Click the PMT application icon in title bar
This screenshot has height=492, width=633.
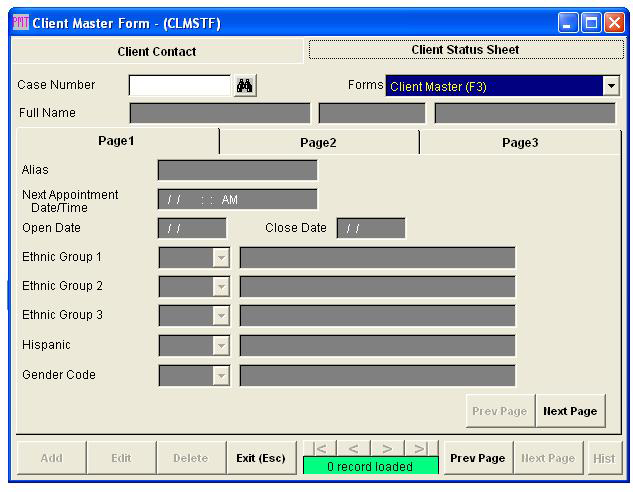point(21,22)
